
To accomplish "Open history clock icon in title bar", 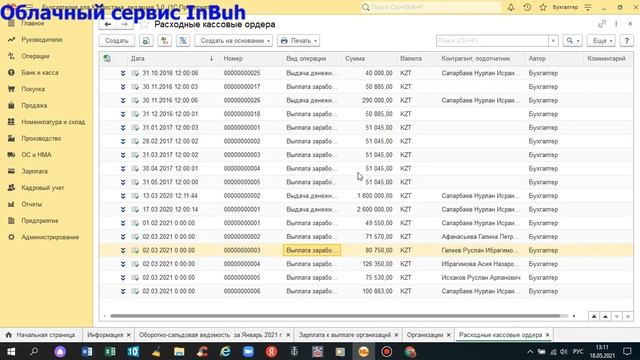I will click(x=527, y=7).
